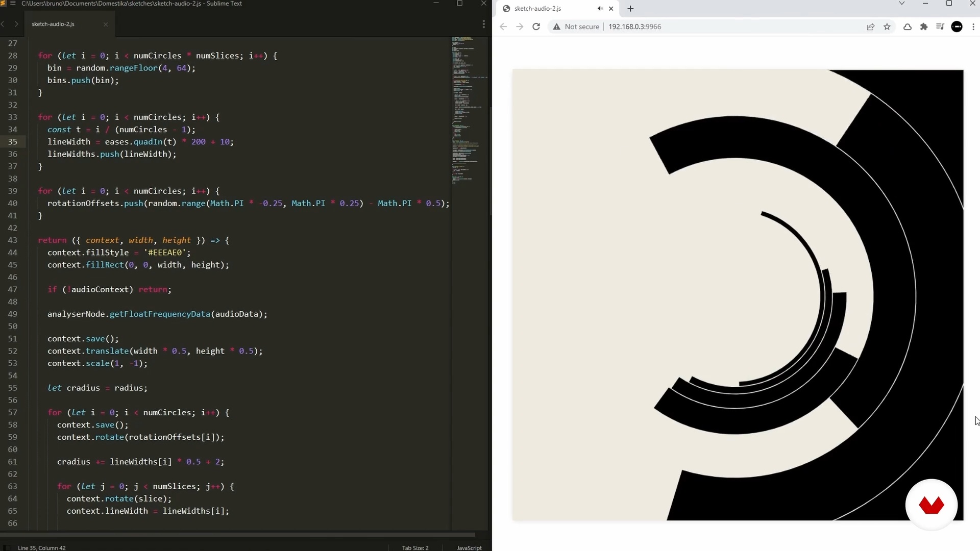
Task: Minimize the Chrome window
Action: pyautogui.click(x=925, y=4)
